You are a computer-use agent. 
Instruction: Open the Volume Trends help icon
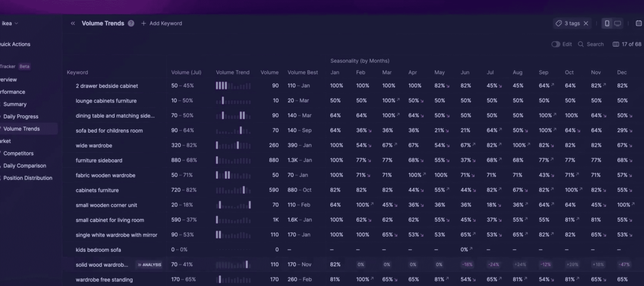tap(131, 23)
